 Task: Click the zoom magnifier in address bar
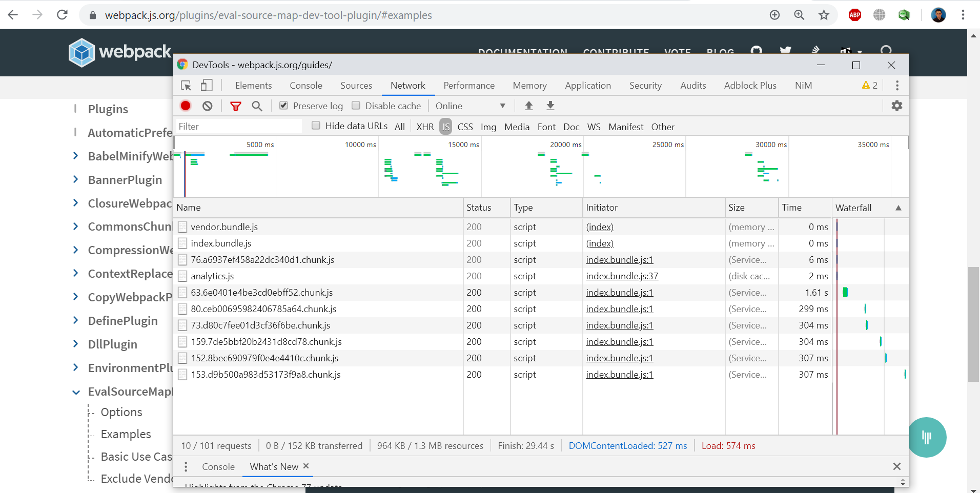click(799, 15)
